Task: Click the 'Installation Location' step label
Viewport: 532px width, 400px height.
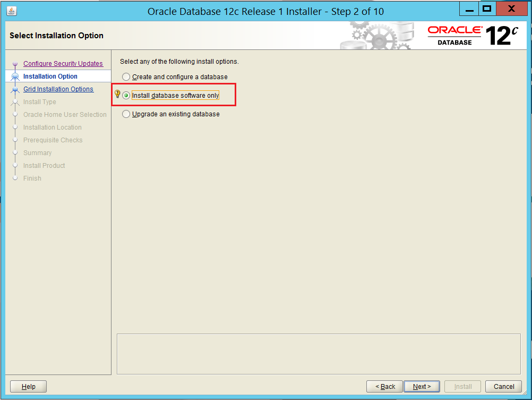Action: coord(52,127)
